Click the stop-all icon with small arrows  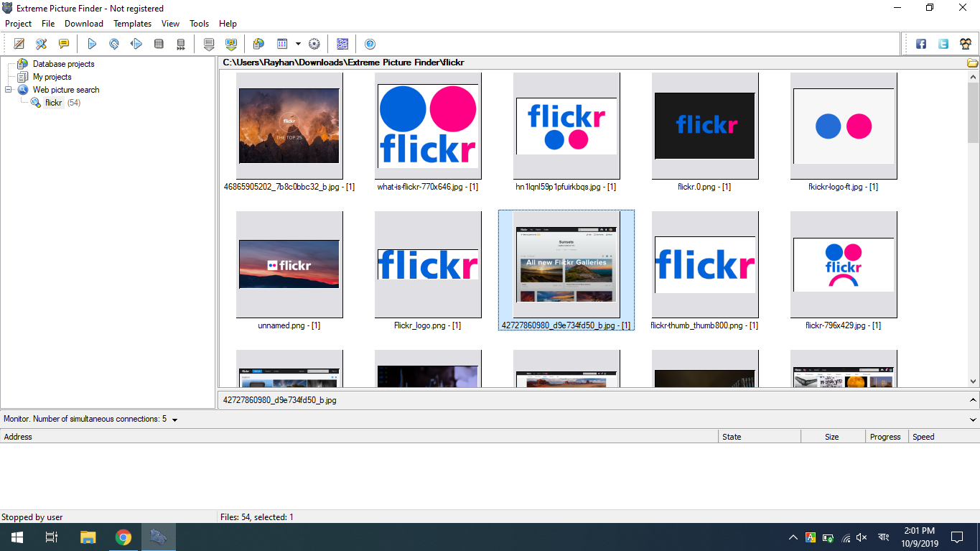181,44
